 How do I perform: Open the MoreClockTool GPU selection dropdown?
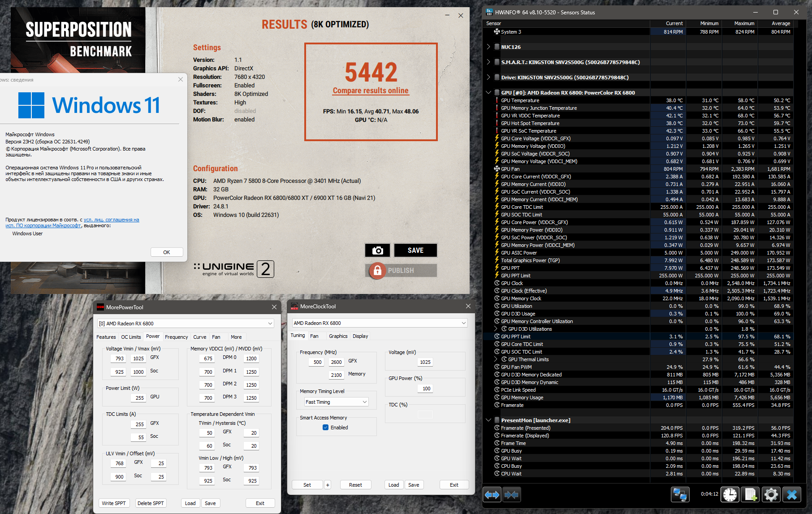380,323
